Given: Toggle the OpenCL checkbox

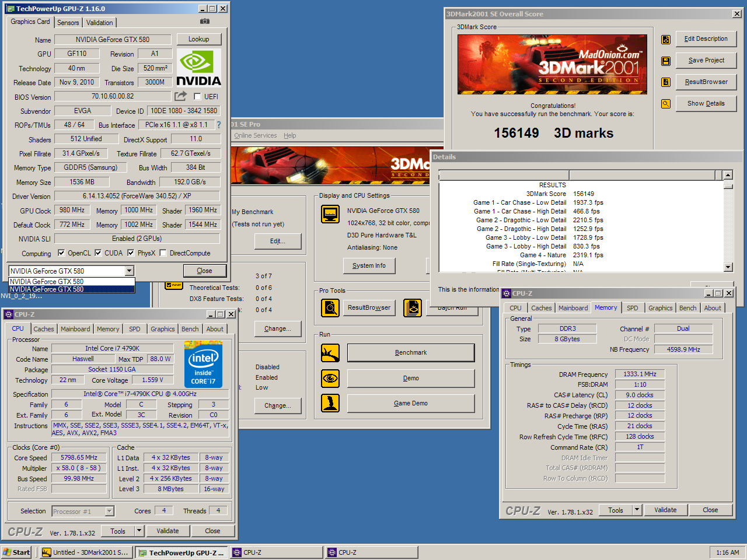Looking at the screenshot, I should pyautogui.click(x=61, y=253).
